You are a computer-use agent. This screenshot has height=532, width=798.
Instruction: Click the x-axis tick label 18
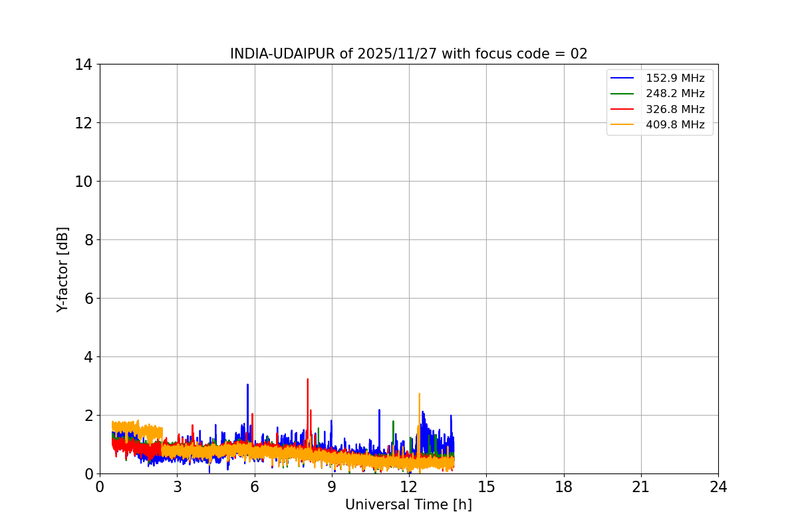coord(564,487)
